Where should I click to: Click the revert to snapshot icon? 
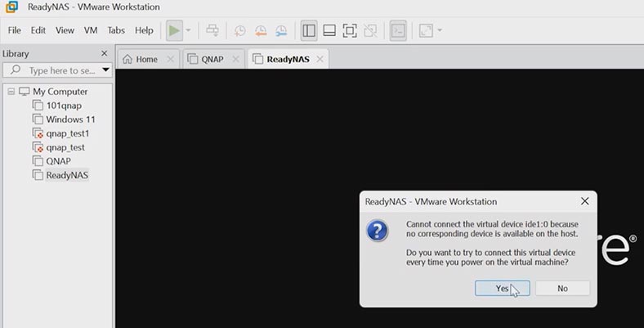[x=261, y=30]
